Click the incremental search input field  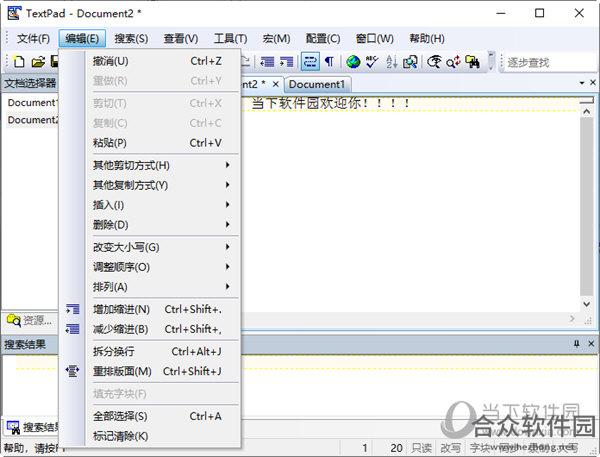pyautogui.click(x=551, y=62)
